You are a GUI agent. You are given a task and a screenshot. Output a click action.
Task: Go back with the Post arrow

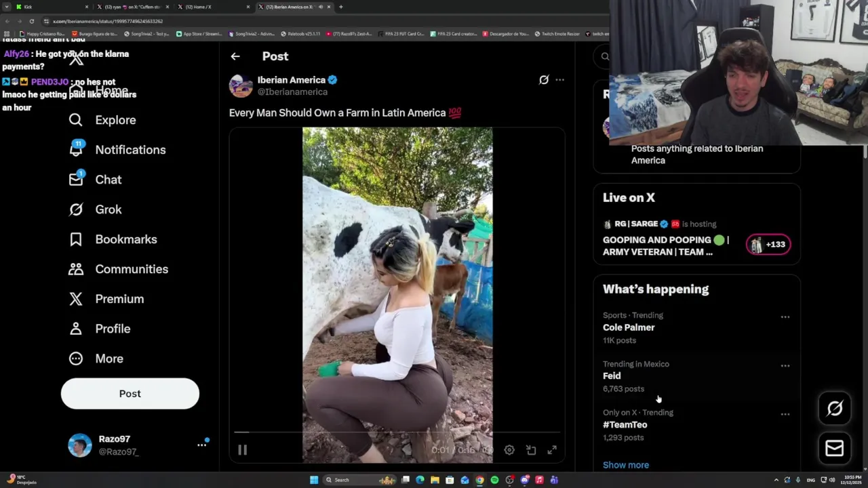click(x=235, y=56)
